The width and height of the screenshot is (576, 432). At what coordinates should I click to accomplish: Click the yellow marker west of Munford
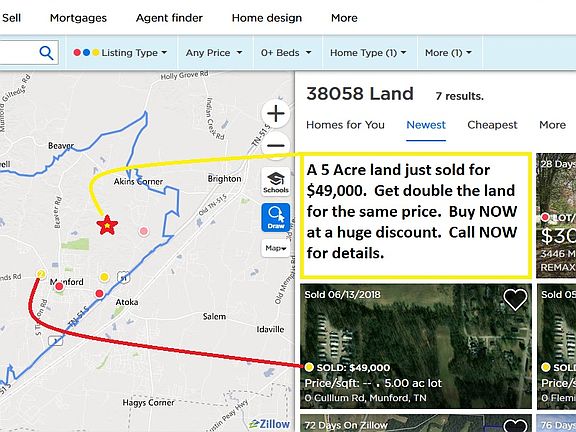click(41, 274)
